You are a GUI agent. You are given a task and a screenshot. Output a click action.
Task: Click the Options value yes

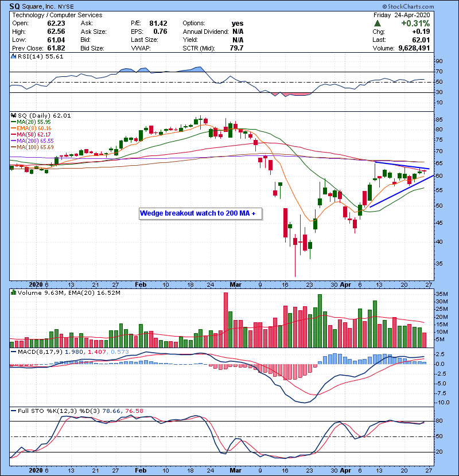click(238, 24)
